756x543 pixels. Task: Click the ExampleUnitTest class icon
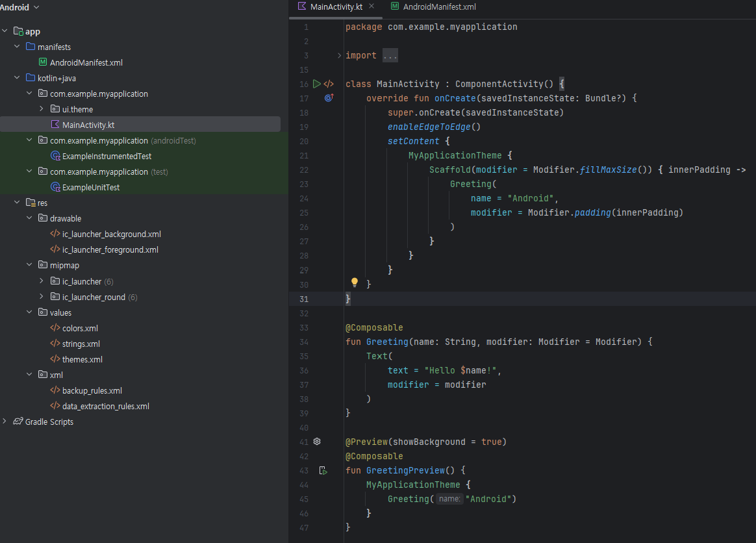[x=55, y=187]
